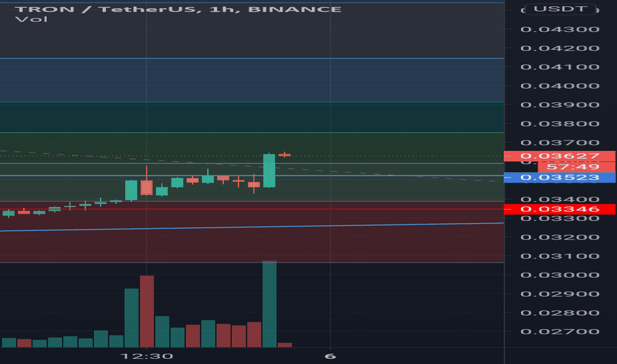Click the 12:30 time axis label
617x364 pixels.
(x=146, y=357)
